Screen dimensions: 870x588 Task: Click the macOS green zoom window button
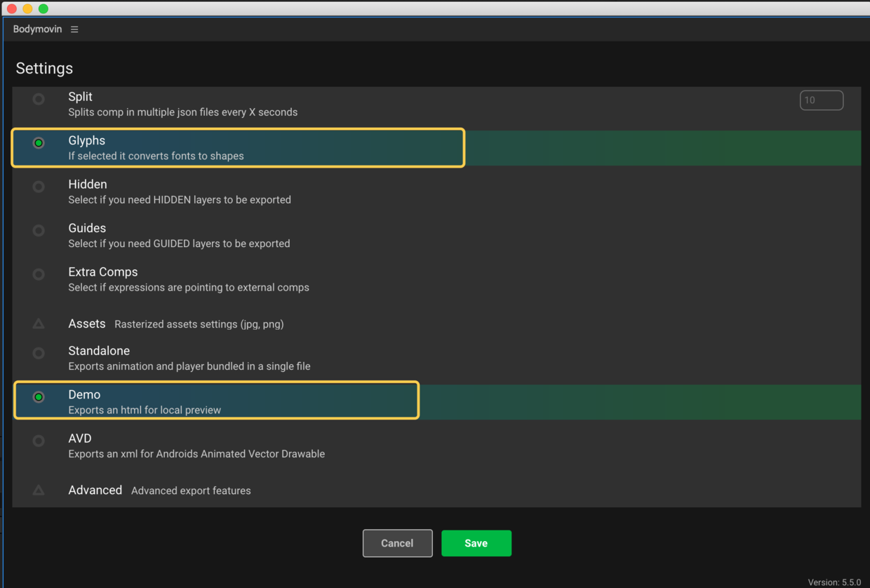point(43,8)
